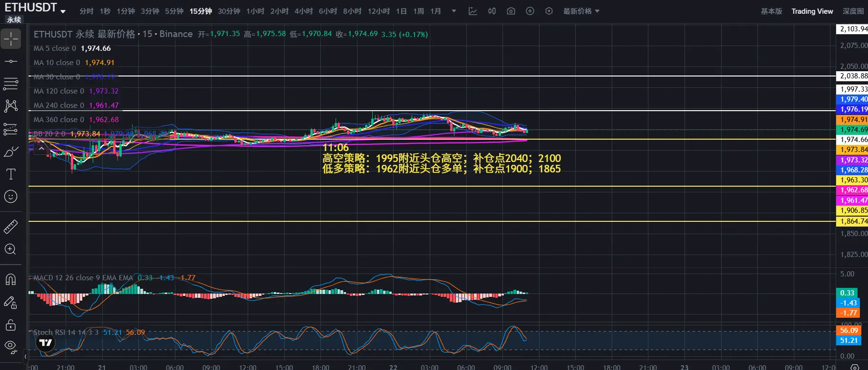The image size is (868, 370).
Task: Select the text annotation tool
Action: click(10, 174)
